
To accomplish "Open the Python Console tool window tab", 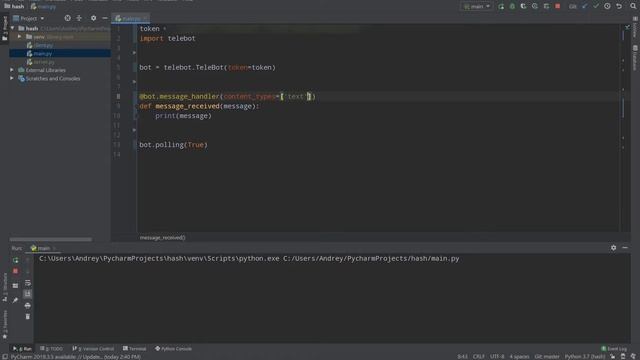I will 173,349.
